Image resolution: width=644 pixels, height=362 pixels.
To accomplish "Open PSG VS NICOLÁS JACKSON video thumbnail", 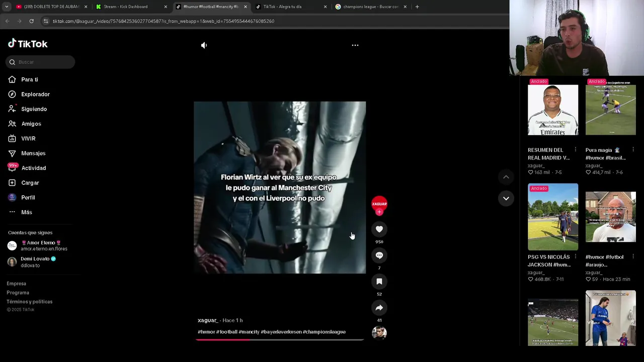I will tap(553, 217).
